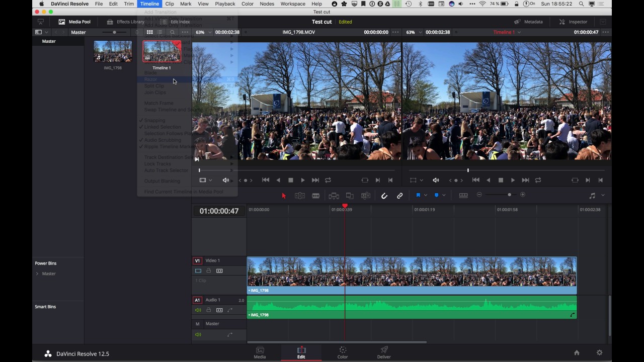The width and height of the screenshot is (644, 362).
Task: Select the Blade Edit Mode tool
Action: click(316, 196)
